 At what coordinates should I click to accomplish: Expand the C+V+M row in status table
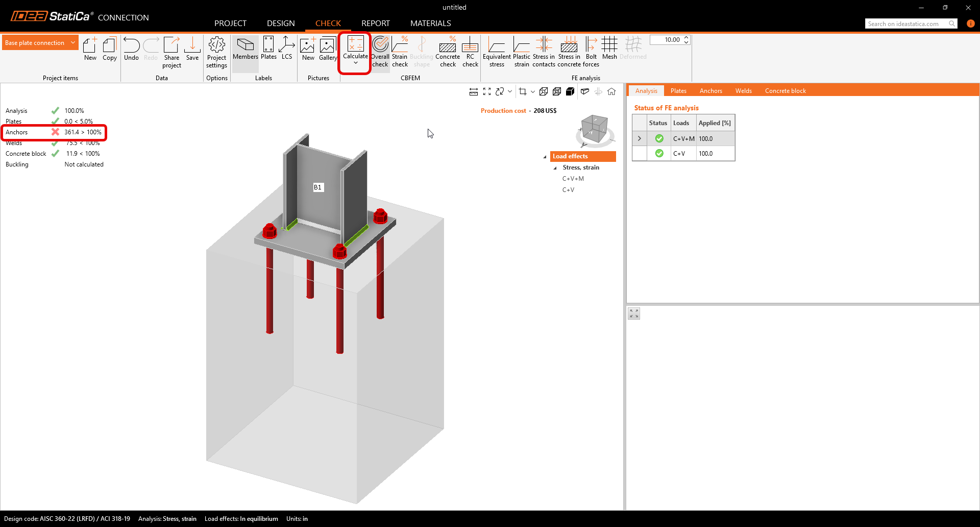pos(639,138)
